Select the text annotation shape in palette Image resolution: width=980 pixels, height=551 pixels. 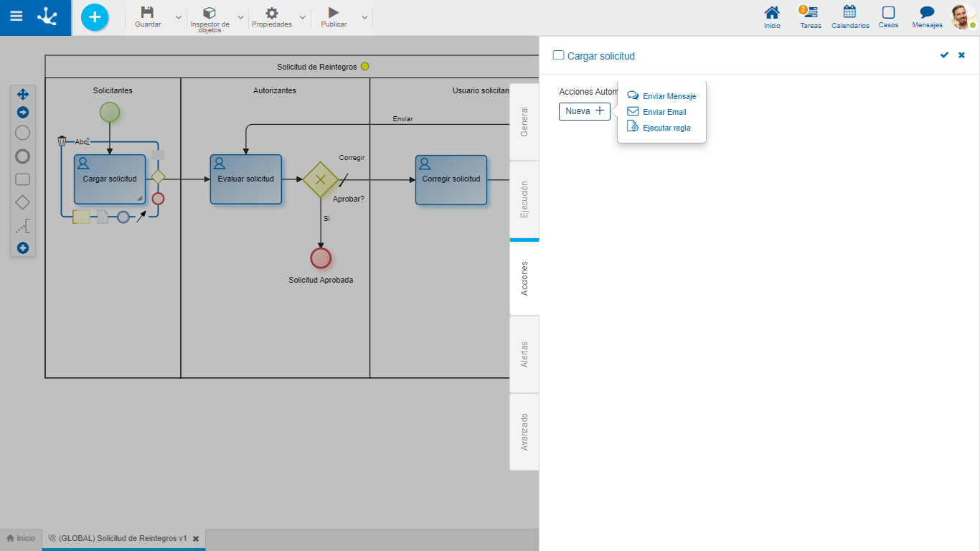(23, 227)
